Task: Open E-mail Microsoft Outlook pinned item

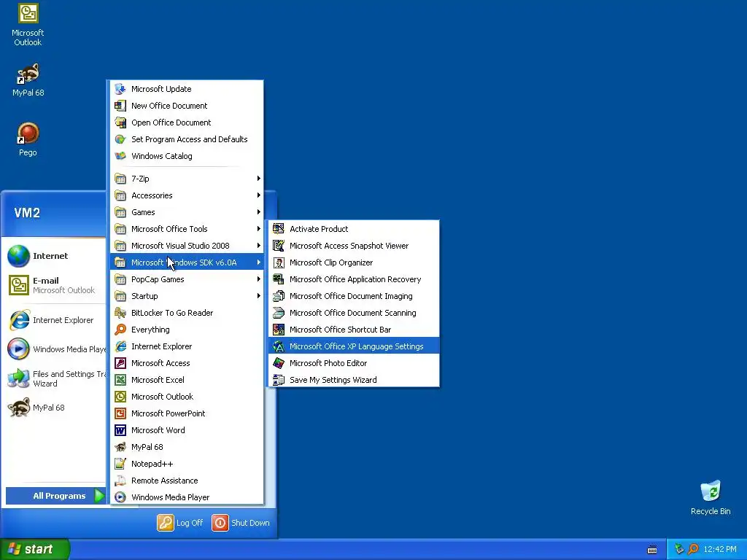Action: [x=53, y=285]
